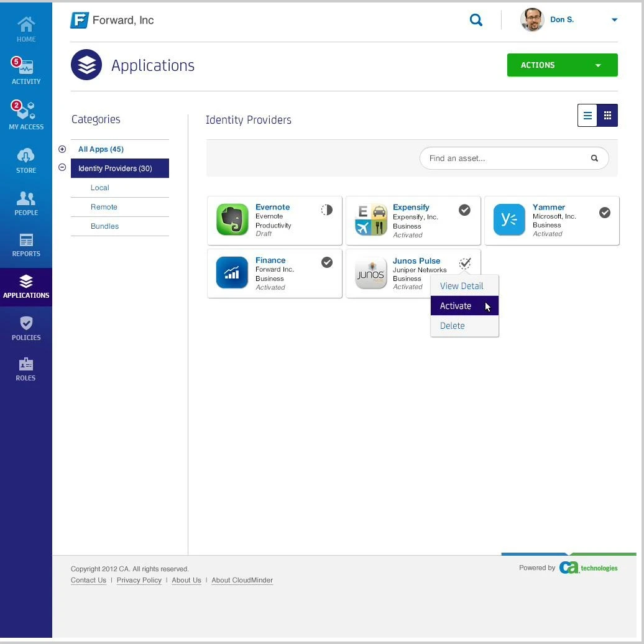Click the Categories heading
The width and height of the screenshot is (644, 644).
point(96,119)
